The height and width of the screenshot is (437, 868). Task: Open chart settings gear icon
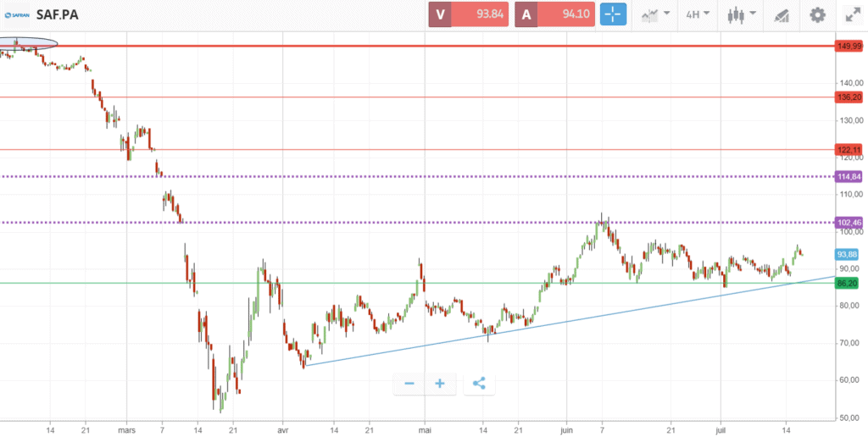pos(817,15)
